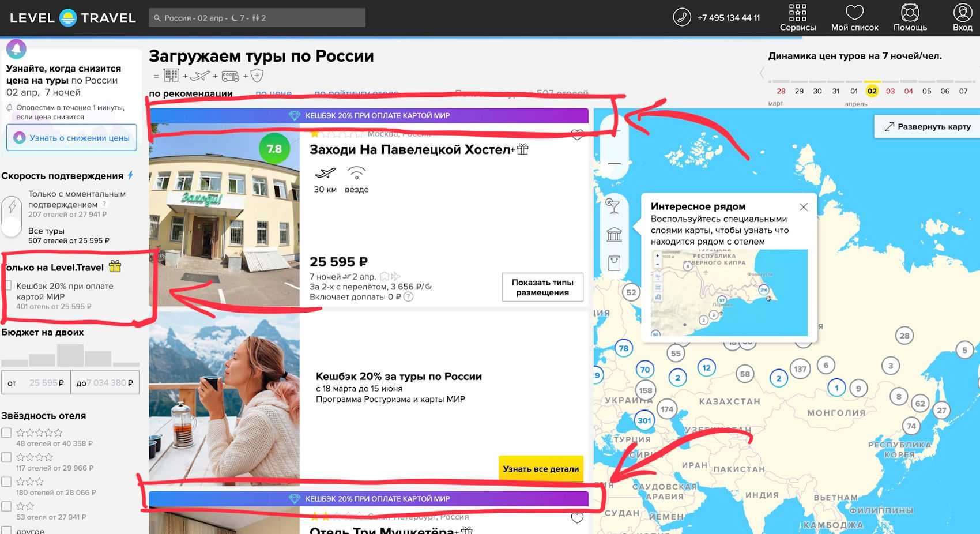Check the three-star hotel filter

click(6, 482)
